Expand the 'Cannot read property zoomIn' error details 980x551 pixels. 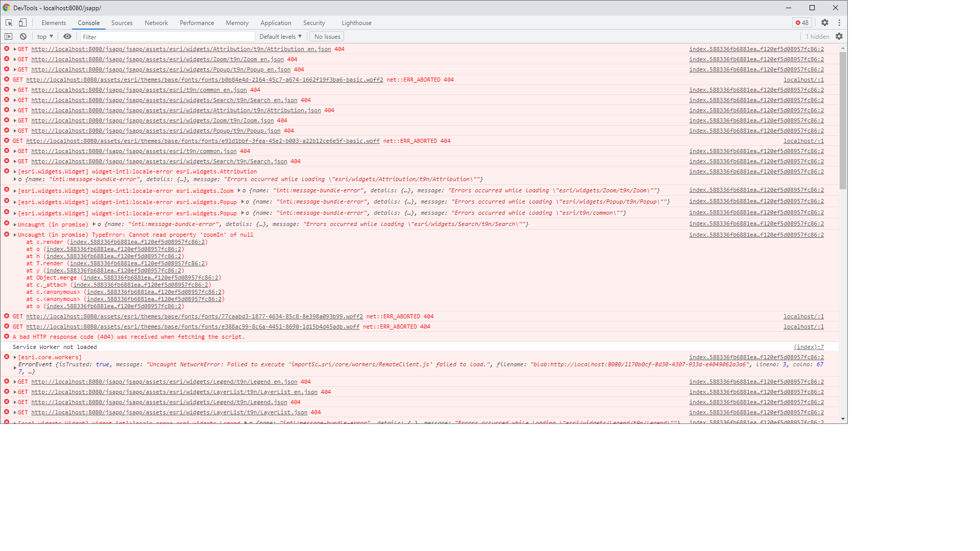coord(14,235)
